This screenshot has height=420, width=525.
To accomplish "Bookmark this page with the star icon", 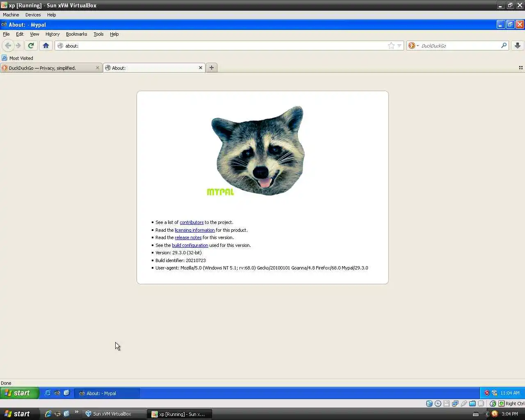I will (x=391, y=46).
